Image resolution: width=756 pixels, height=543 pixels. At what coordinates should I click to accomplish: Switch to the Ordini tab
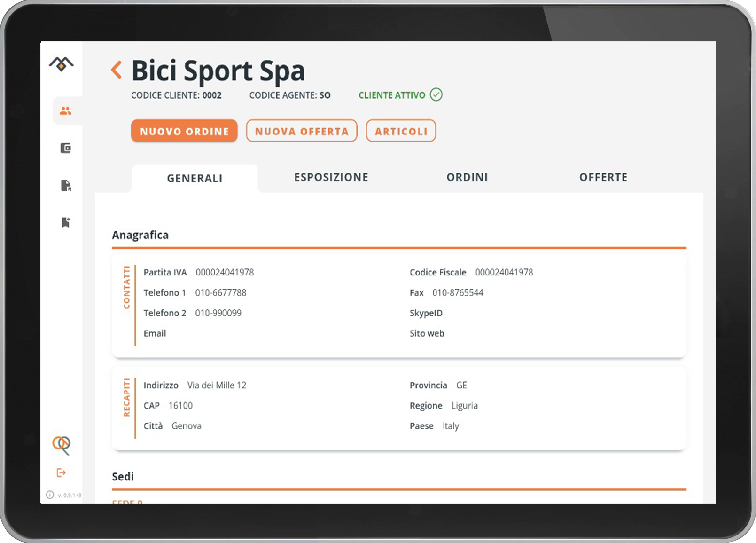click(x=467, y=177)
